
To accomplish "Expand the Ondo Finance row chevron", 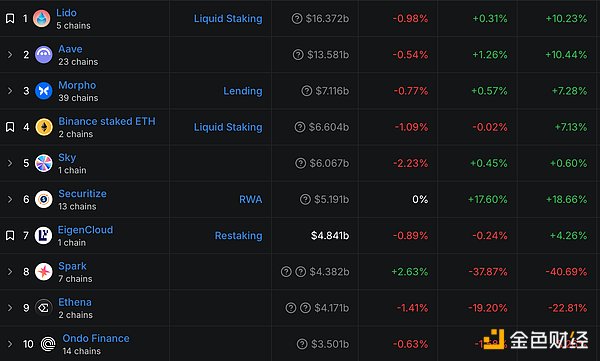I will [10, 344].
